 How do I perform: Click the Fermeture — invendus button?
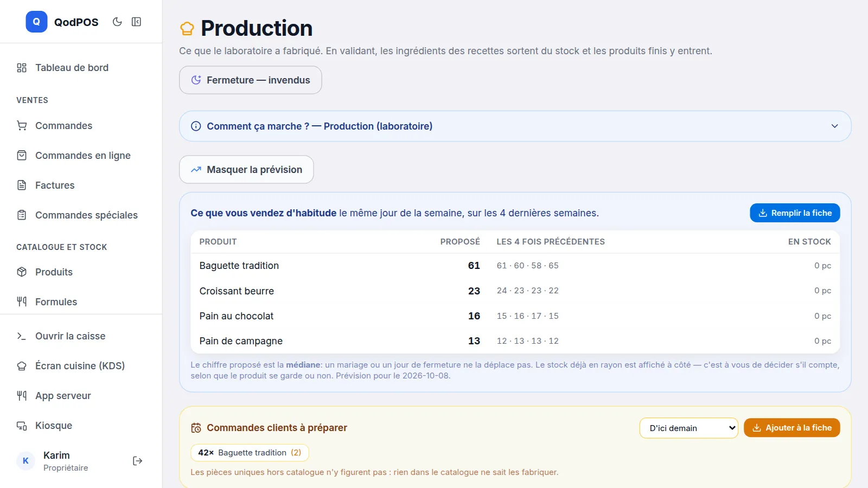point(251,80)
